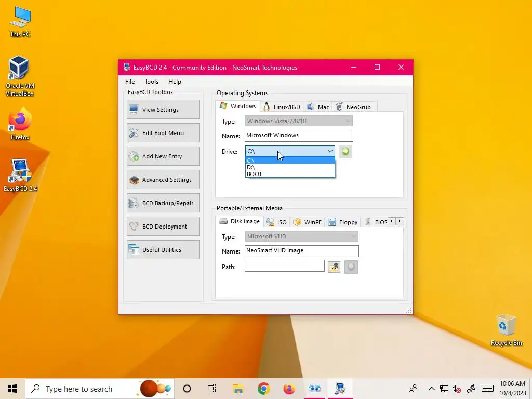Open Firefox from the taskbar
Screen dimensions: 532x399
(289, 389)
